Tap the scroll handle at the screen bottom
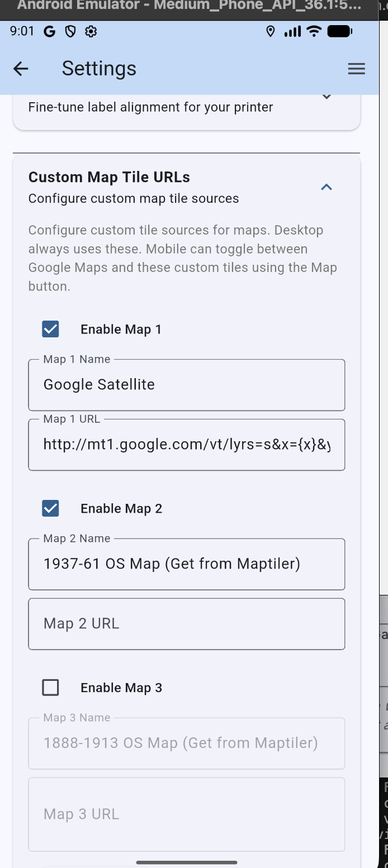 pos(187,861)
